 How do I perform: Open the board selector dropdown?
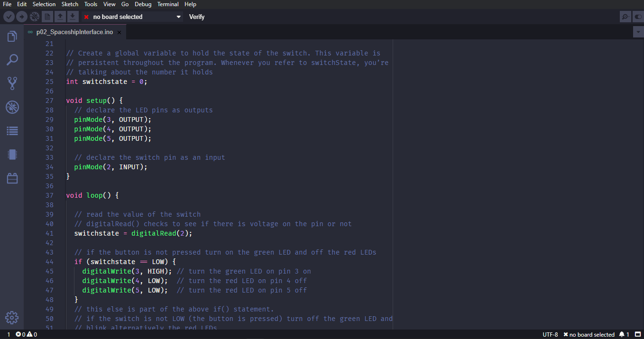[133, 17]
